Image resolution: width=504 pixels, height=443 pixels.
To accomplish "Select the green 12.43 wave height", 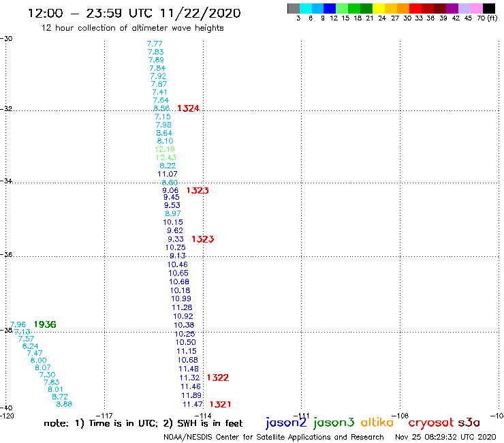I will tap(166, 157).
